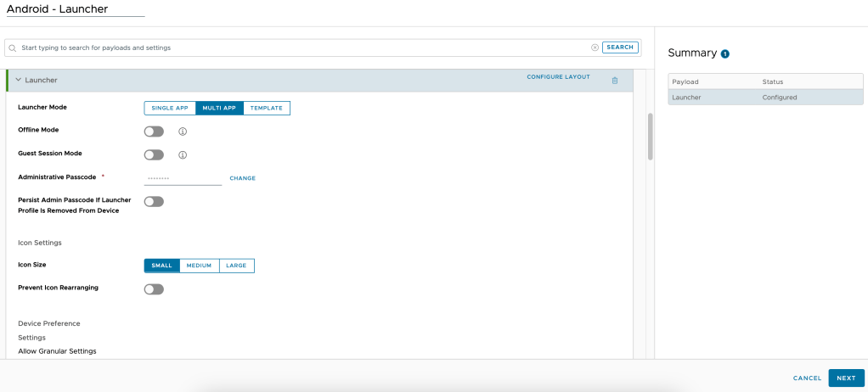Clear the search field with the X icon
Viewport: 868px width, 392px height.
pos(595,48)
